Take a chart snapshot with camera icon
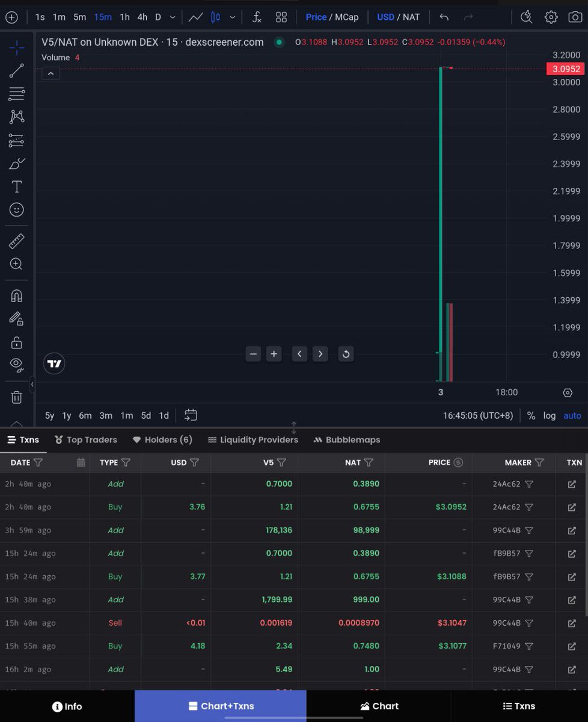This screenshot has height=722, width=588. pos(575,17)
